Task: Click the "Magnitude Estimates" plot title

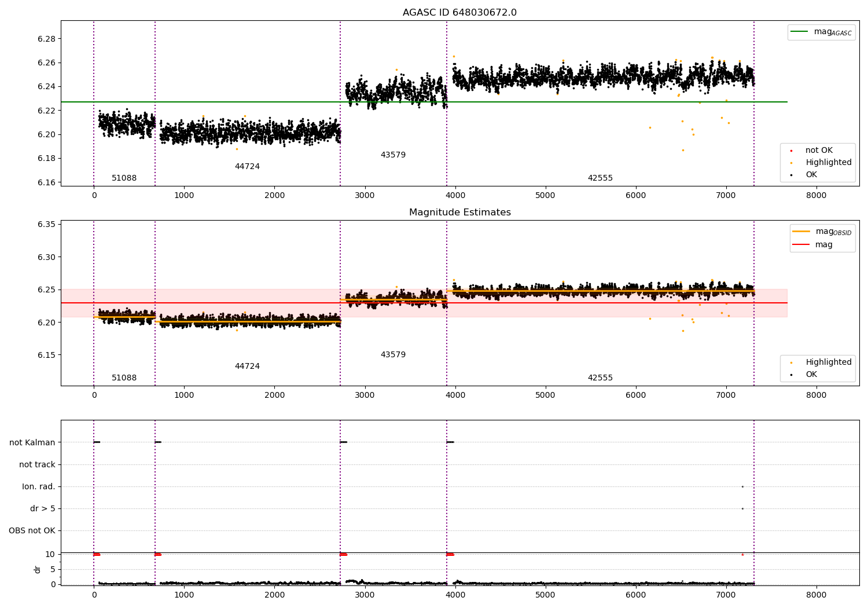Action: click(x=459, y=212)
